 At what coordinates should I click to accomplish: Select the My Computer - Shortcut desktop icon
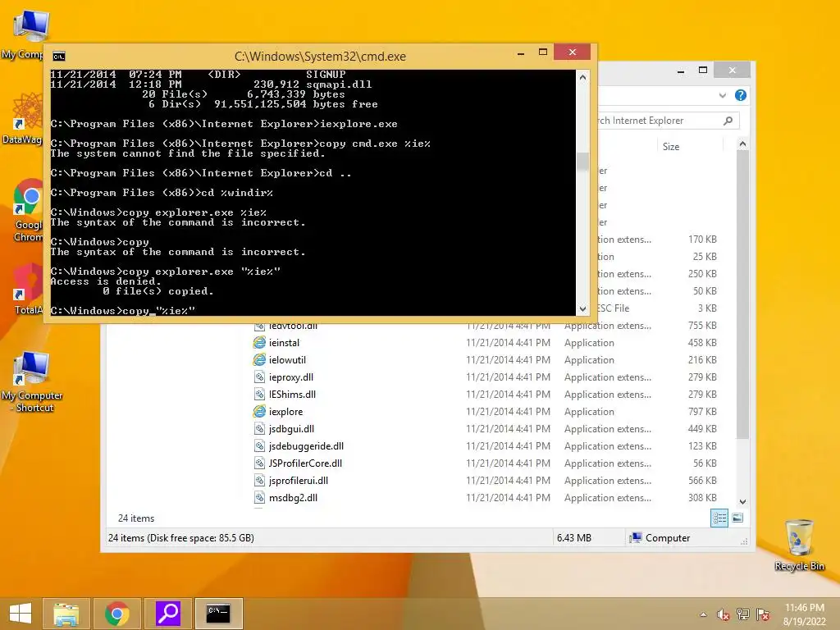click(32, 382)
